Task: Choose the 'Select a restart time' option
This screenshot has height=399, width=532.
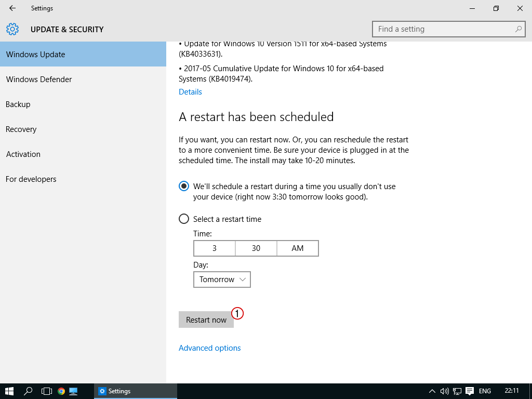Action: pos(184,219)
